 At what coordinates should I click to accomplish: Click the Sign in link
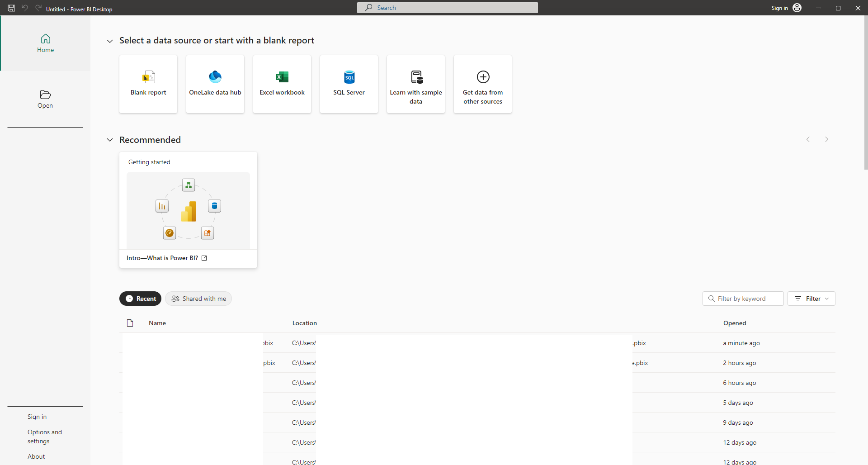point(37,417)
